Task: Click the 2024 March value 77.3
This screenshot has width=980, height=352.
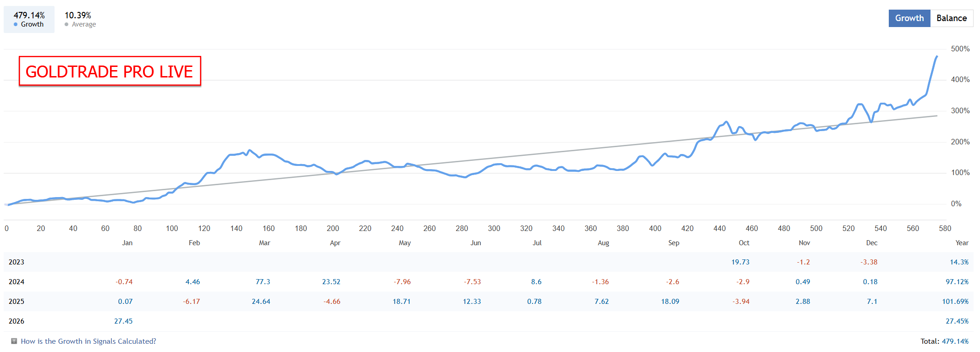Action: (x=263, y=282)
